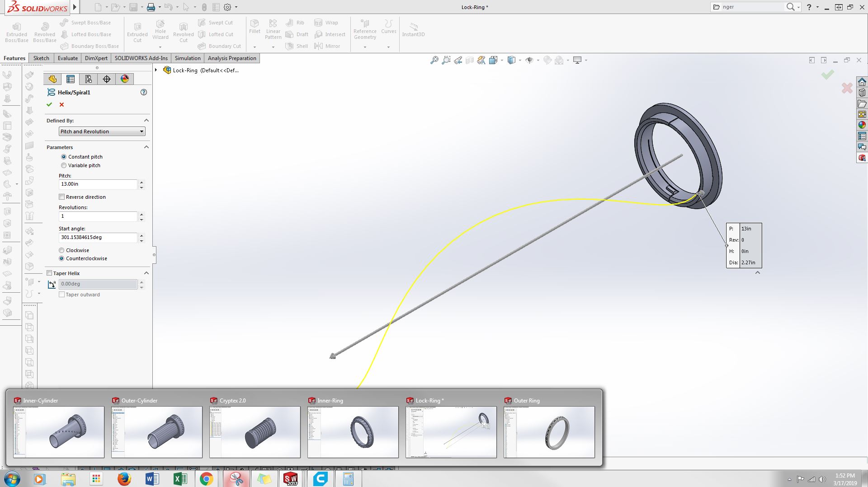Open the DimXpertManager crosshair tab icon
The height and width of the screenshot is (487, 868).
(107, 79)
